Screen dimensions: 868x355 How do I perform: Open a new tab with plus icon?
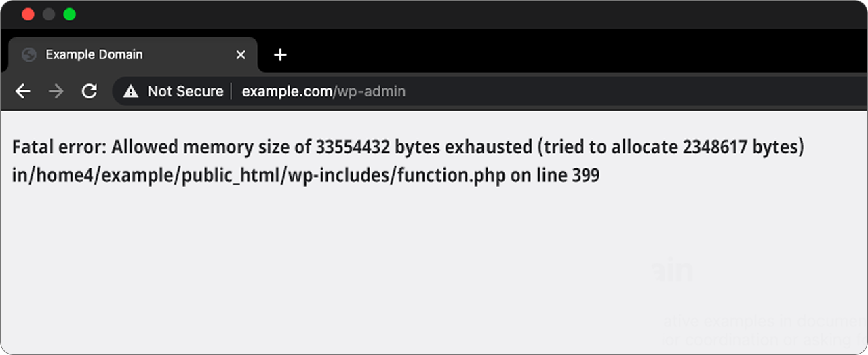click(x=280, y=55)
